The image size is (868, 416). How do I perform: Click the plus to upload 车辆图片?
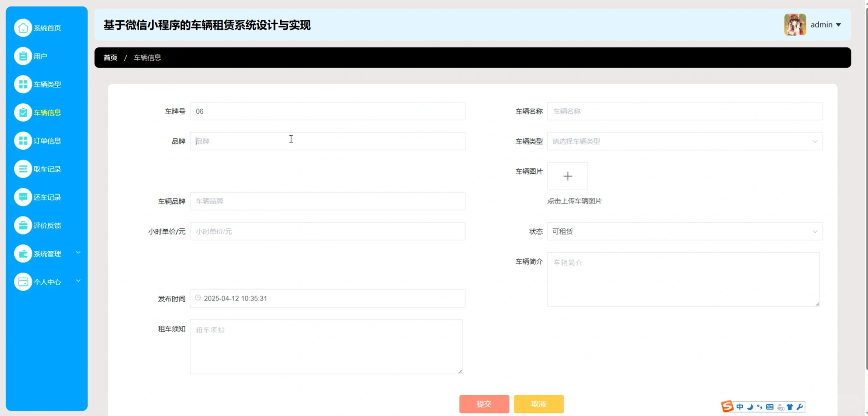(568, 176)
